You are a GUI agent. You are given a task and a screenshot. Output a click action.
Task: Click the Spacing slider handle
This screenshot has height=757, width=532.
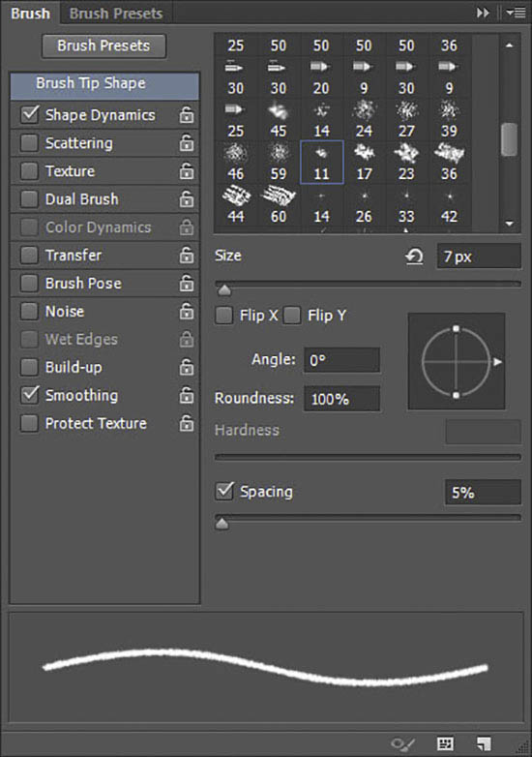pyautogui.click(x=222, y=524)
